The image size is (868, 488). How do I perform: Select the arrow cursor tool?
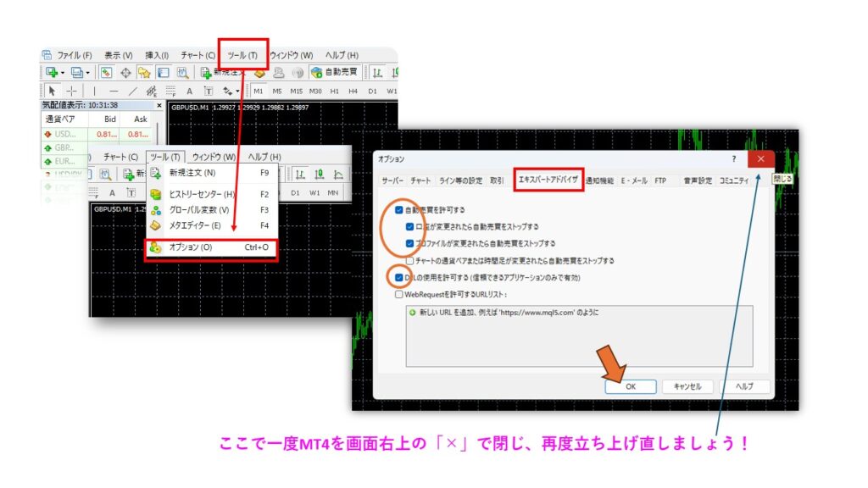click(51, 91)
